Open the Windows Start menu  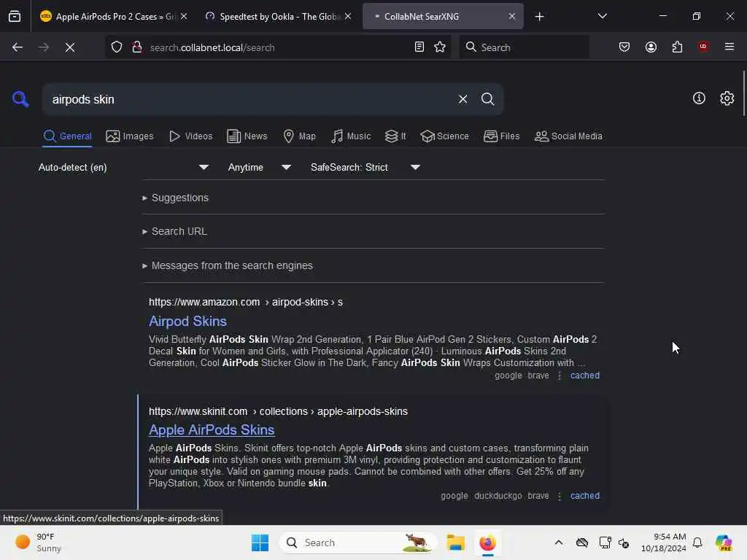tap(260, 542)
